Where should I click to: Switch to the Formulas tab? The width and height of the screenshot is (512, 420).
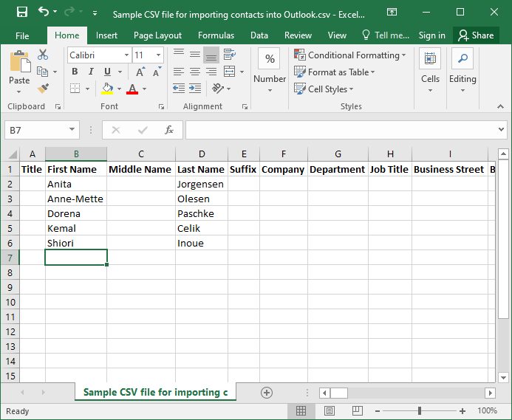pos(216,35)
